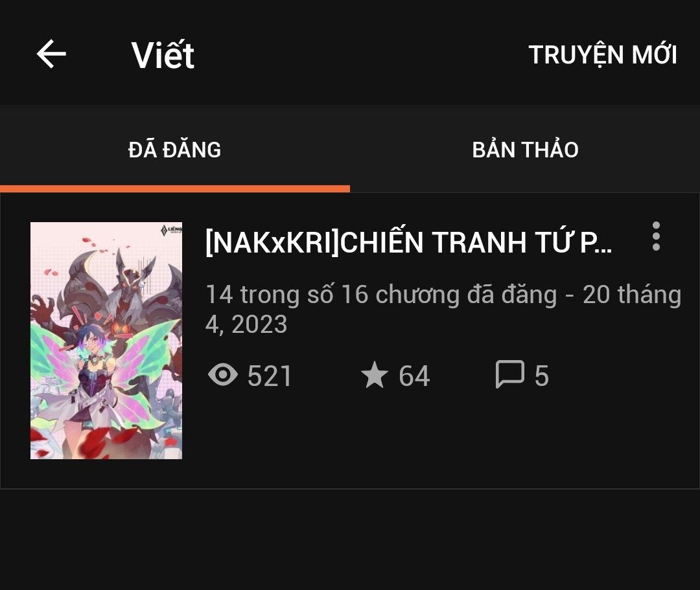Click the 5 comments count

[541, 376]
